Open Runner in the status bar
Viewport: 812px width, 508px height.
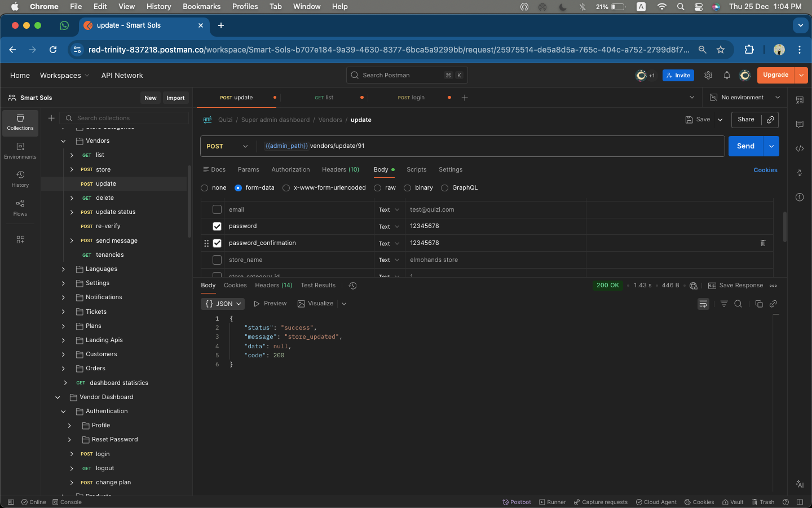click(x=552, y=502)
